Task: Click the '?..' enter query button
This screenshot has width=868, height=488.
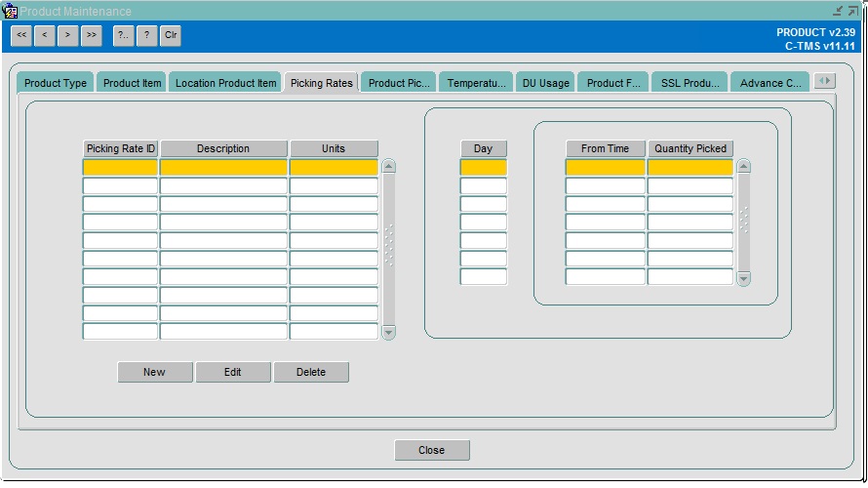Action: [x=124, y=35]
